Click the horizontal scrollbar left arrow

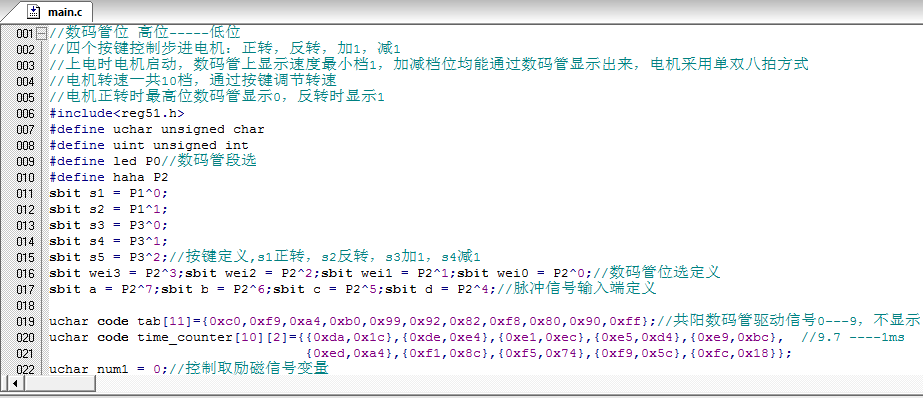pyautogui.click(x=16, y=383)
